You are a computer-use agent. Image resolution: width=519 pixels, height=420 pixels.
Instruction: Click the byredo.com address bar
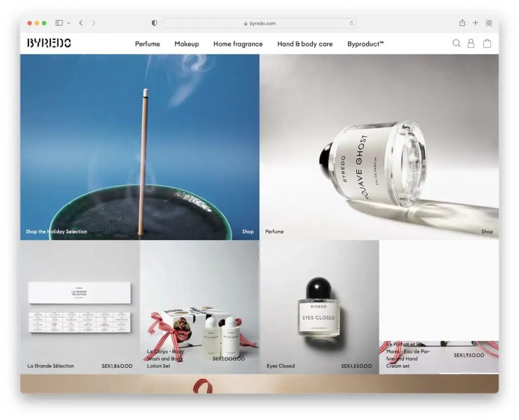tap(259, 23)
